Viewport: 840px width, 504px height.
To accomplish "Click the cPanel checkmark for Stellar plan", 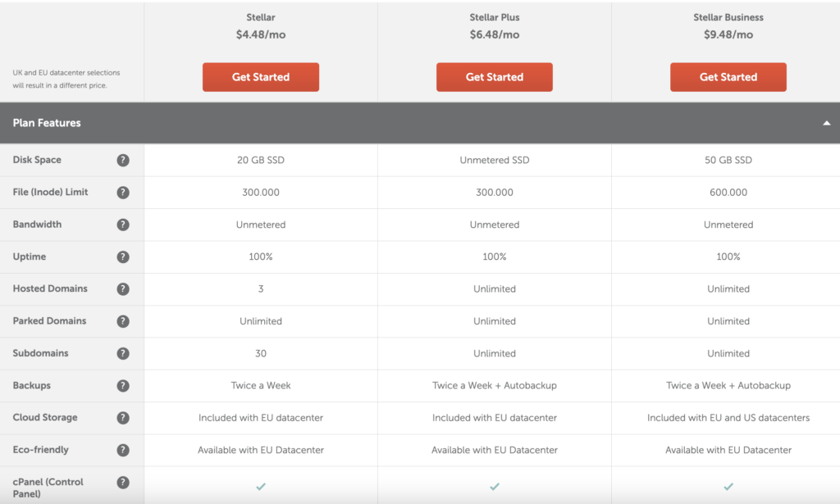I will (x=260, y=485).
